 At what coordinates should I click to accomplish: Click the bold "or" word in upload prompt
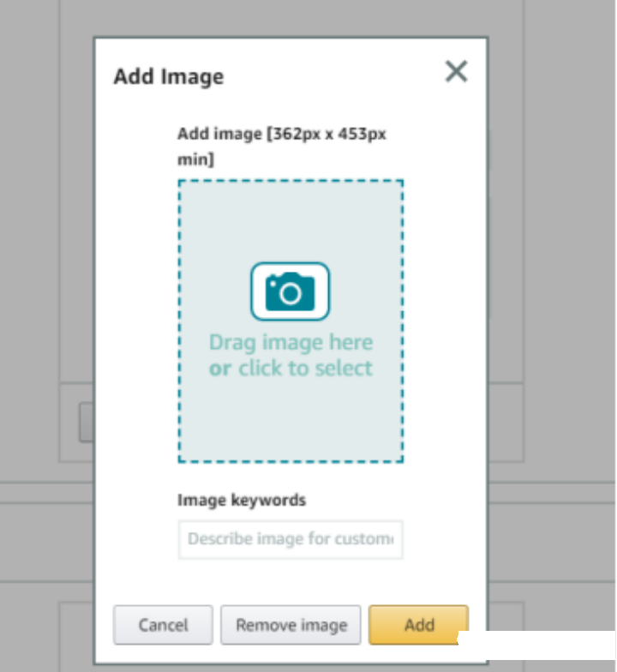(x=220, y=369)
